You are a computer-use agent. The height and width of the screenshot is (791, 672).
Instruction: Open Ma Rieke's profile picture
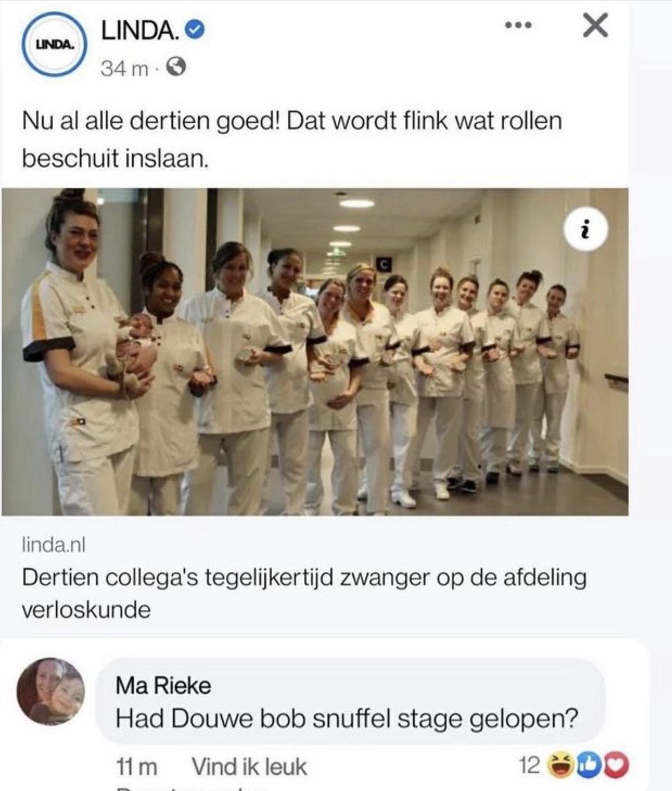coord(51,691)
